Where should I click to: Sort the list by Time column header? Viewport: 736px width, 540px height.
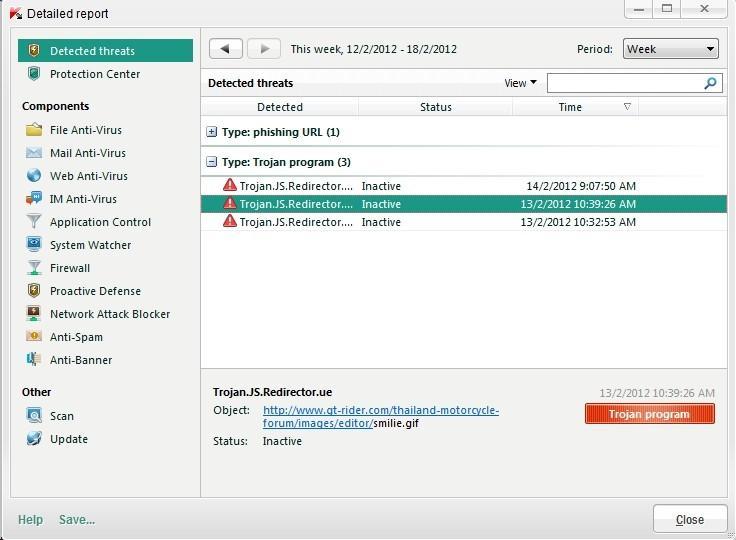click(x=570, y=107)
